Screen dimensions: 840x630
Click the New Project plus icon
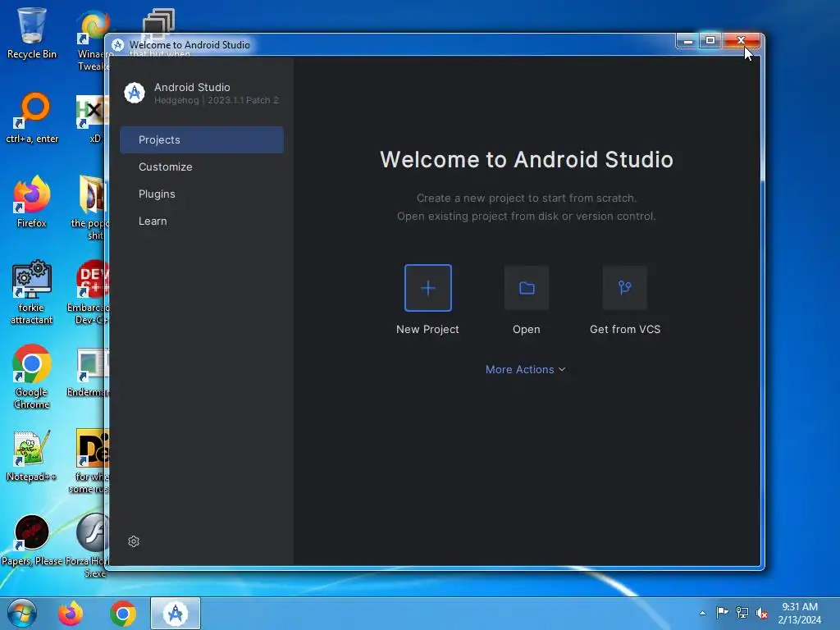click(427, 288)
